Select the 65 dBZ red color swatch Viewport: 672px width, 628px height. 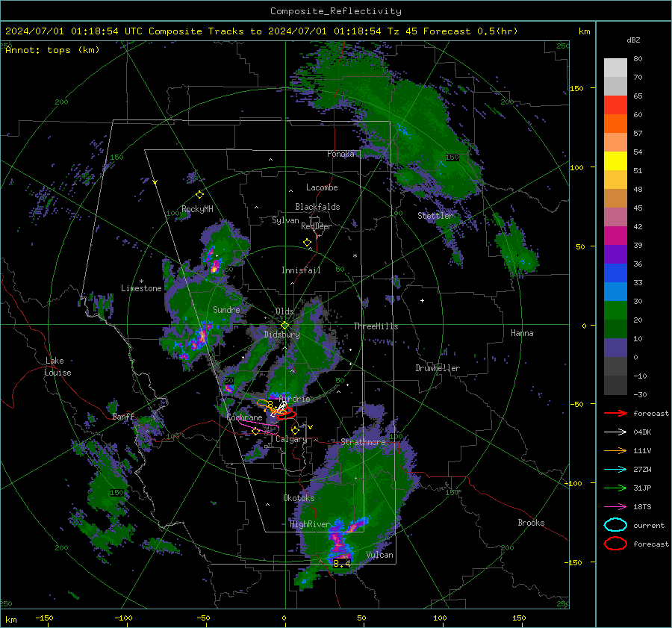tap(615, 105)
